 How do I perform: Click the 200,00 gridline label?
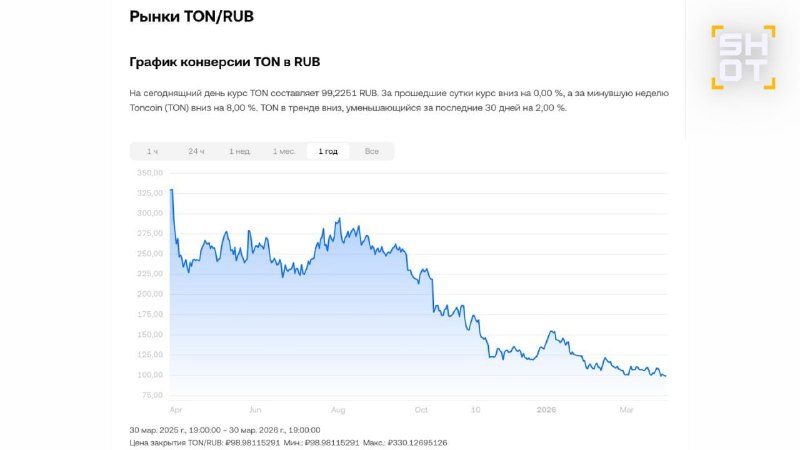[150, 294]
